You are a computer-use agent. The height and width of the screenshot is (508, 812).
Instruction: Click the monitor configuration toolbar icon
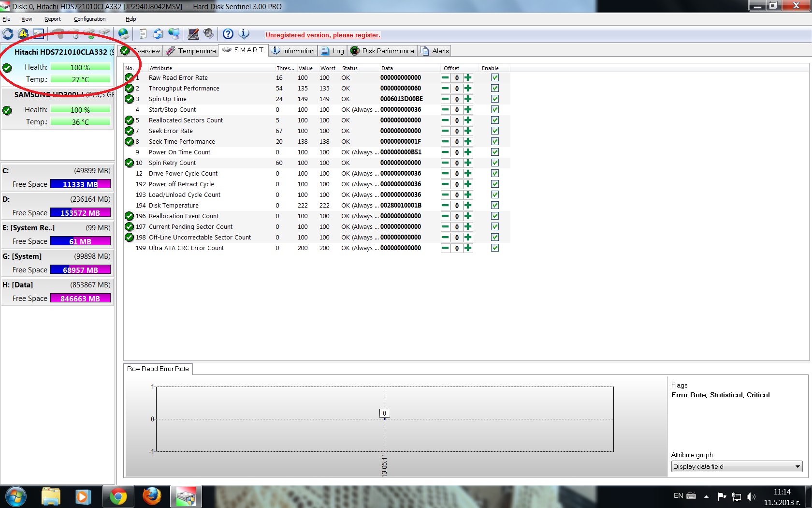point(193,34)
